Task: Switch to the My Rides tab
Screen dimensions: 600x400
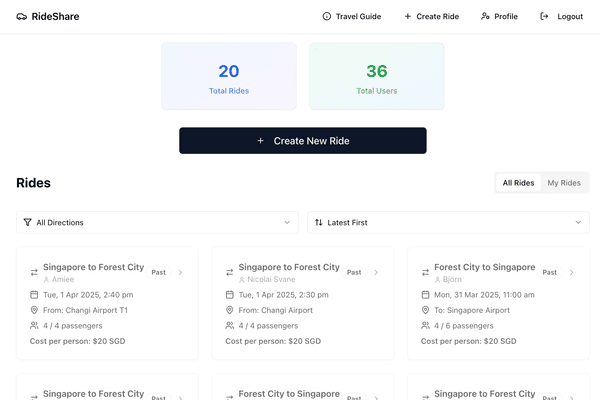Action: [564, 183]
